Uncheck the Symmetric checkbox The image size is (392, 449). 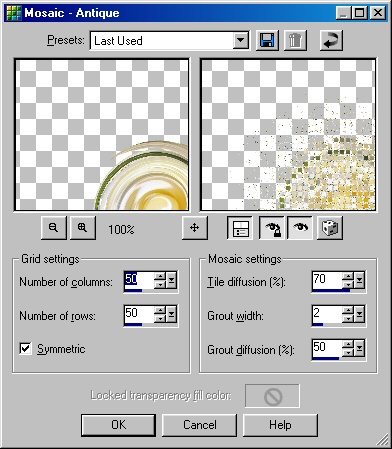pos(26,349)
